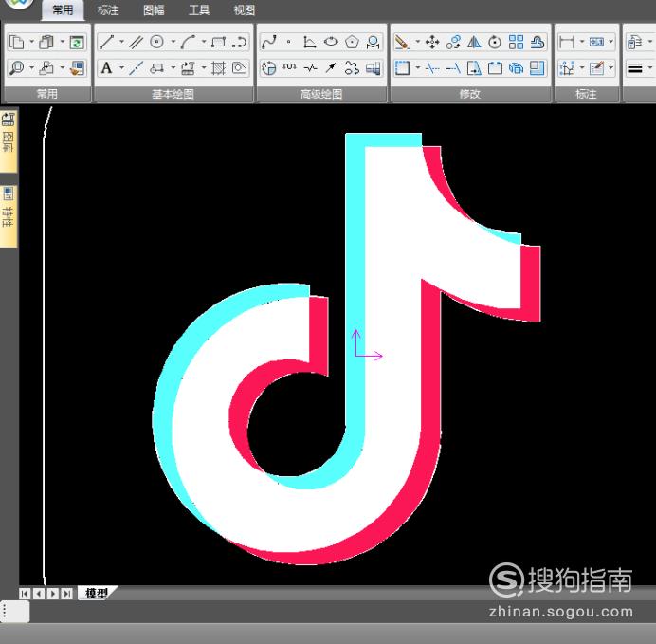Select the Line drawing tool
Image resolution: width=656 pixels, height=644 pixels.
coord(106,42)
